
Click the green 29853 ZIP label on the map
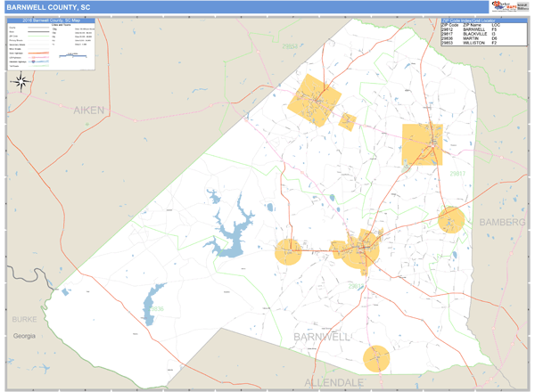290,46
